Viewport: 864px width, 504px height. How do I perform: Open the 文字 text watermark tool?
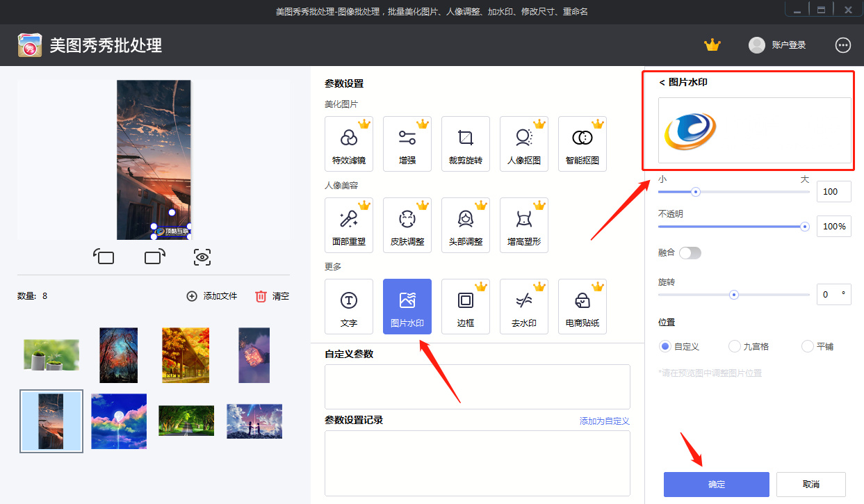click(x=349, y=307)
